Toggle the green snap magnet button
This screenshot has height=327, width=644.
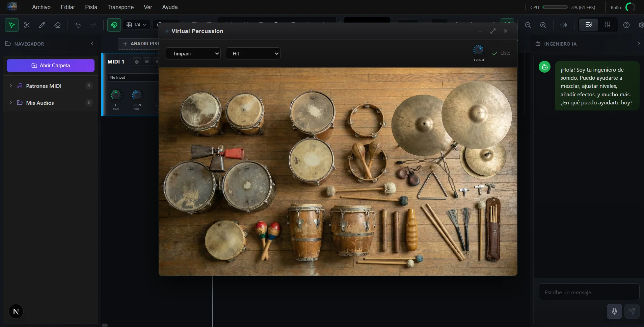point(114,25)
